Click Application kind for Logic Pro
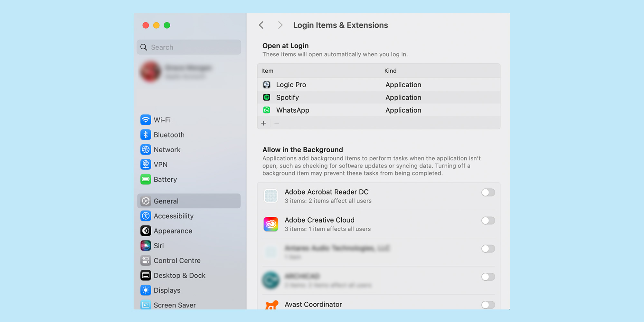 (x=403, y=85)
